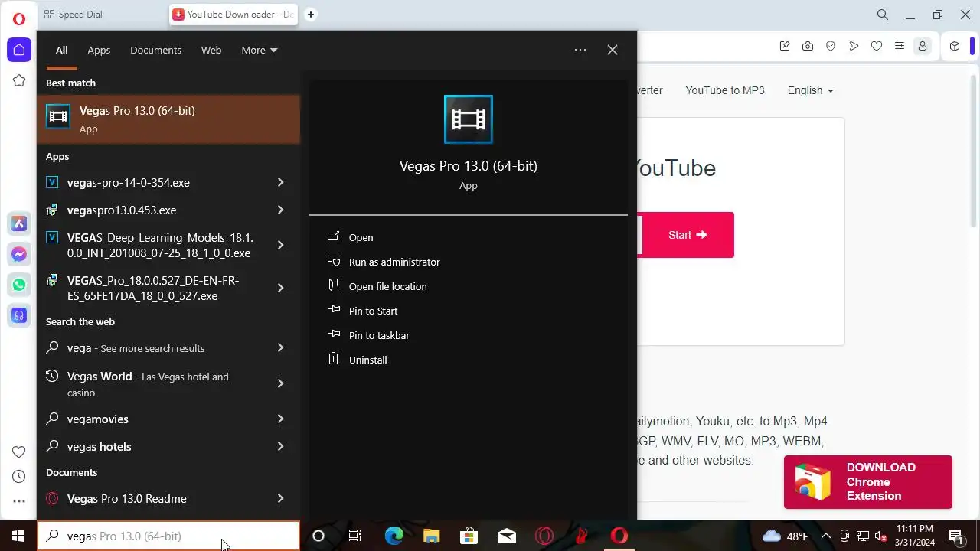This screenshot has width=980, height=551.
Task: Open the Mail app from taskbar
Action: [506, 536]
